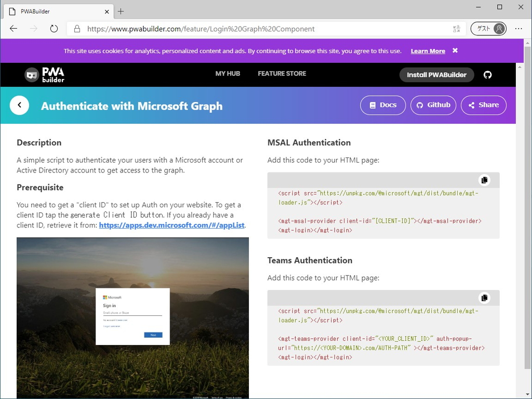
Task: Click the vertical scrollbar on the right edge
Action: 528,208
